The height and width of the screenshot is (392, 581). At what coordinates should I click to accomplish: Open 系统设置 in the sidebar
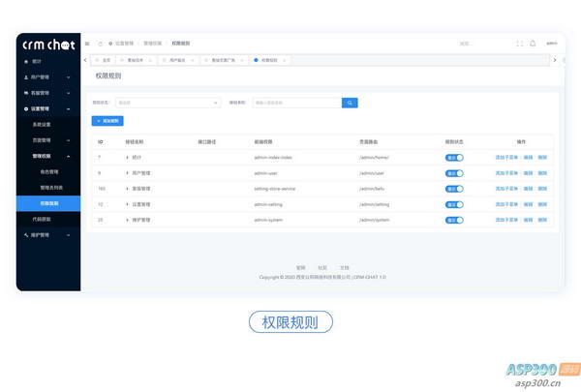coord(42,125)
